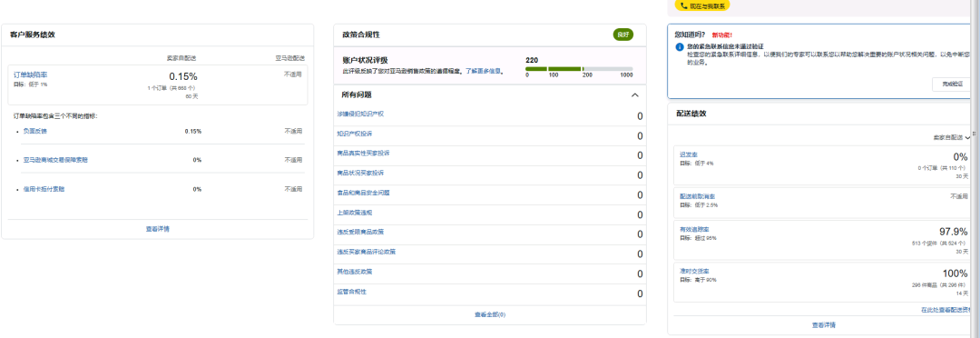Open the 商品状况买家投诉 issue row
This screenshot has width=980, height=338.
pyautogui.click(x=490, y=174)
